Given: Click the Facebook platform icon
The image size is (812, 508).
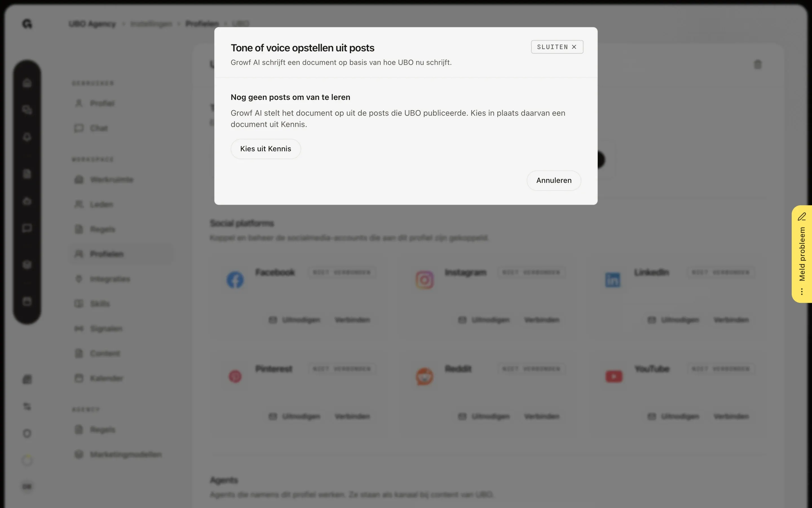Looking at the screenshot, I should [x=235, y=280].
